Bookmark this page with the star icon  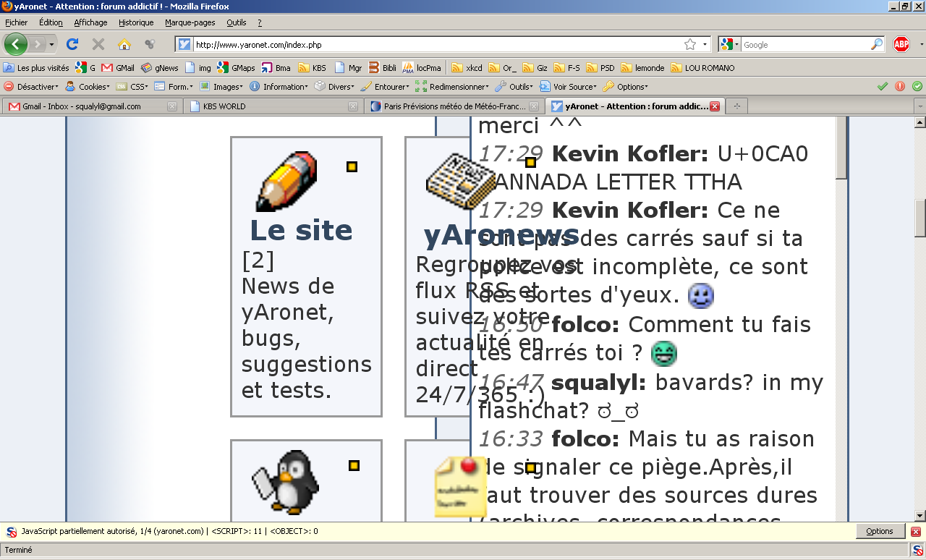(690, 44)
